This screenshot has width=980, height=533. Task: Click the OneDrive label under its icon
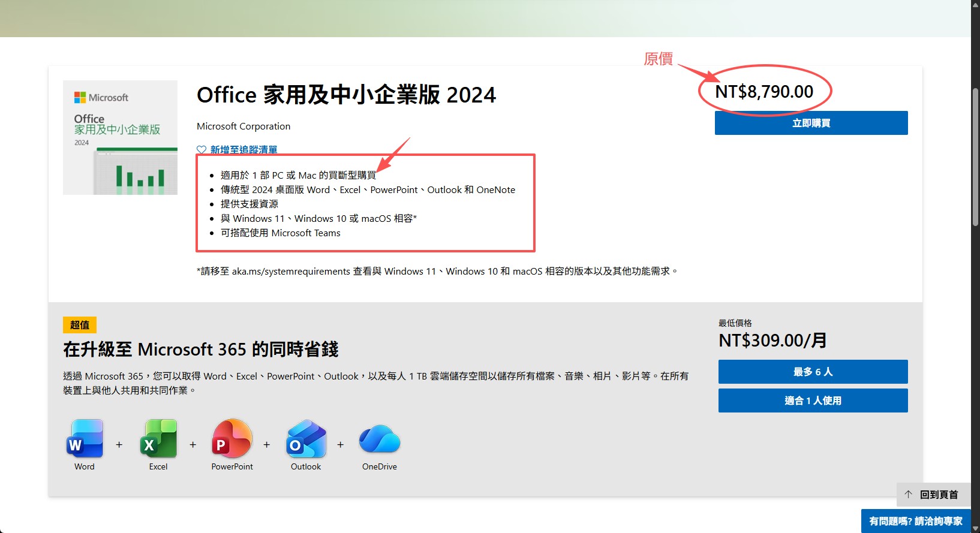point(380,466)
